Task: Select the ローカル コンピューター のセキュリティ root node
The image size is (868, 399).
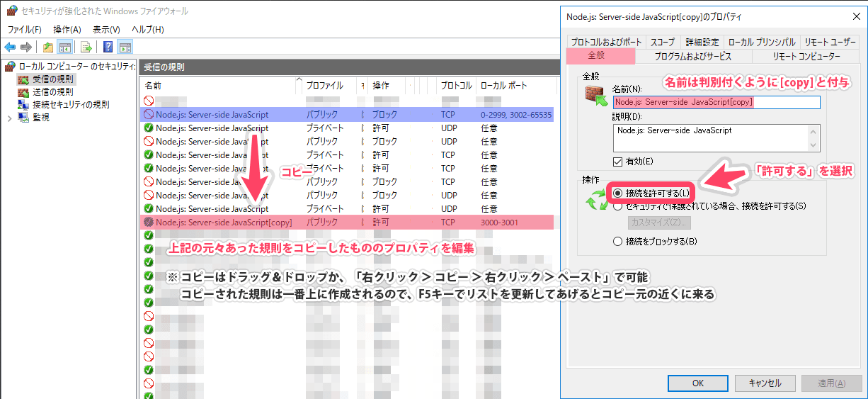Action: [76, 66]
